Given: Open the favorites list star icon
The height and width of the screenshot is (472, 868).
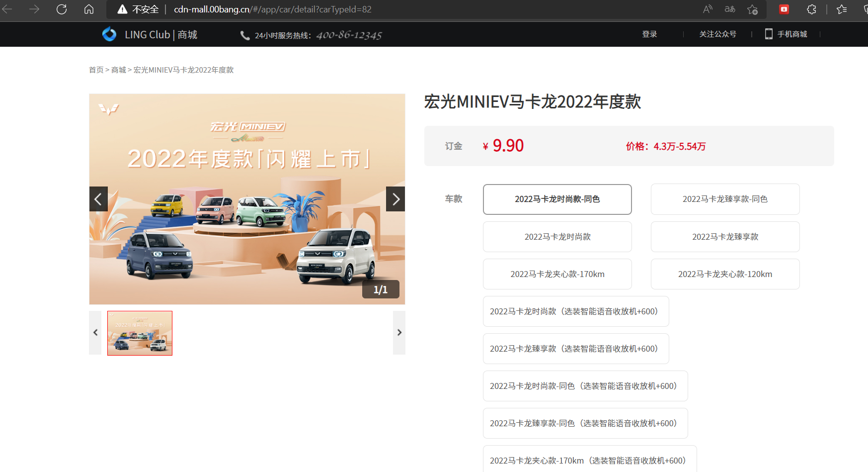Looking at the screenshot, I should click(x=842, y=9).
